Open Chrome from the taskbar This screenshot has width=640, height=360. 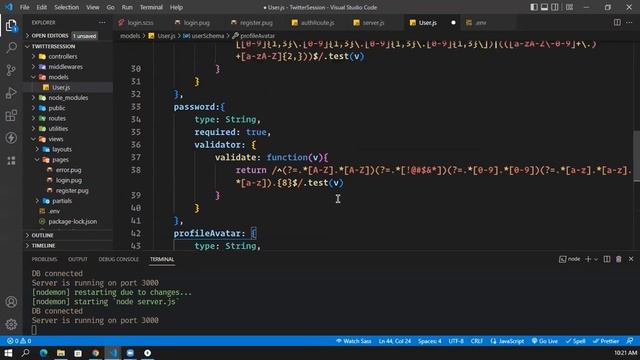(95, 353)
